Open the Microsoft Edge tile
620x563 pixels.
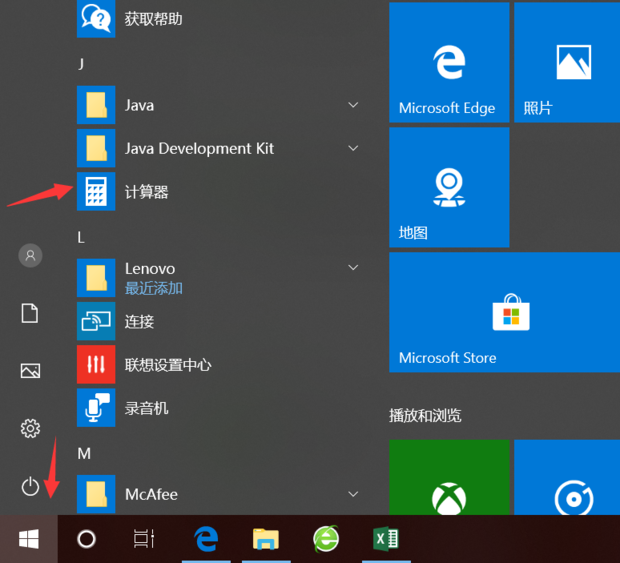(x=449, y=62)
